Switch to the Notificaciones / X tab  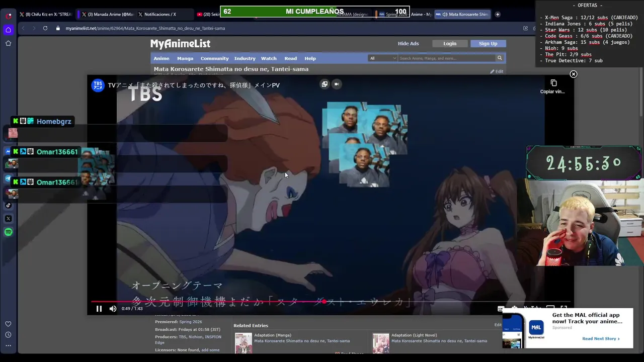click(x=165, y=15)
